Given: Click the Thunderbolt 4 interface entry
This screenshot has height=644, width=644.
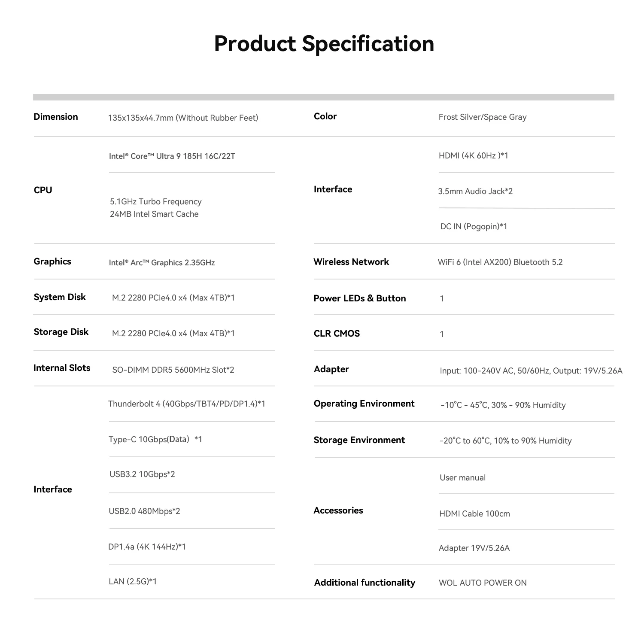Looking at the screenshot, I should click(x=186, y=404).
